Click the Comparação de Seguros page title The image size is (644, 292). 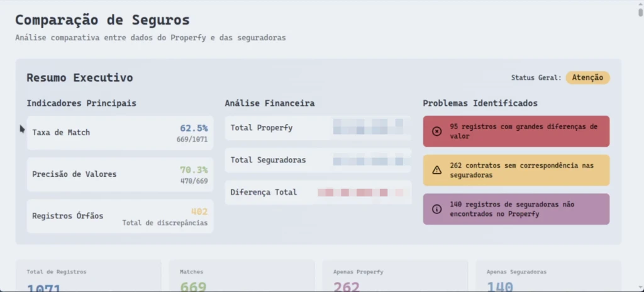[103, 20]
